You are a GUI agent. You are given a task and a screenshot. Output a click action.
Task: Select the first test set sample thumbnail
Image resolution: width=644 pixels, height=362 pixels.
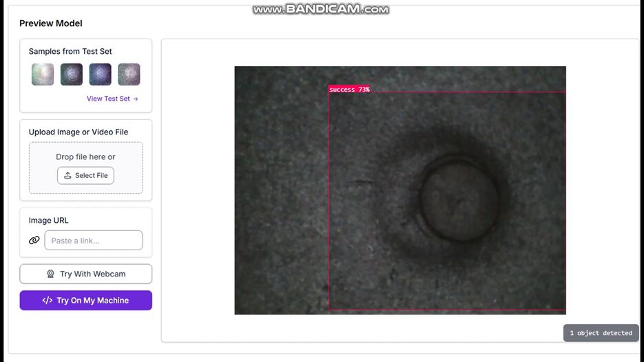43,74
